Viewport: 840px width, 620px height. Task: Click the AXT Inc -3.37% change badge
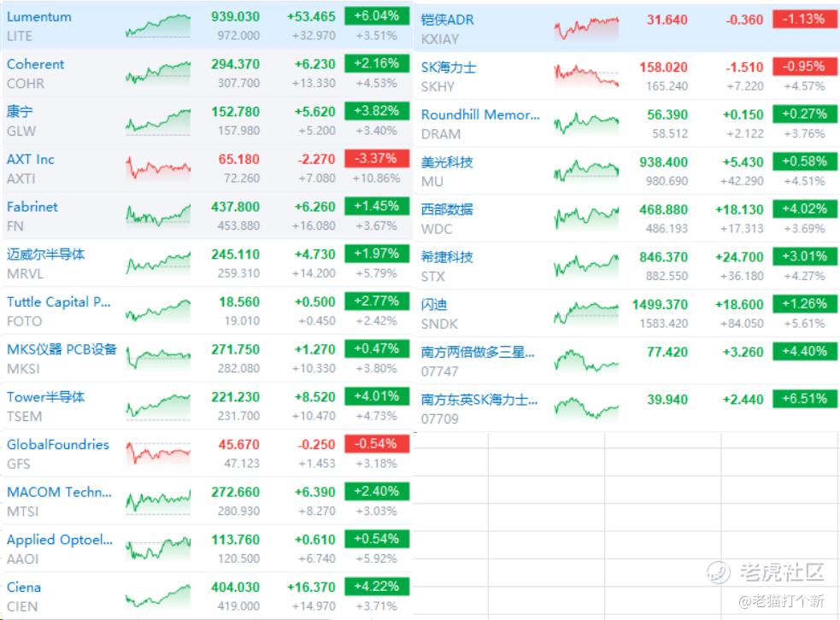(x=377, y=159)
